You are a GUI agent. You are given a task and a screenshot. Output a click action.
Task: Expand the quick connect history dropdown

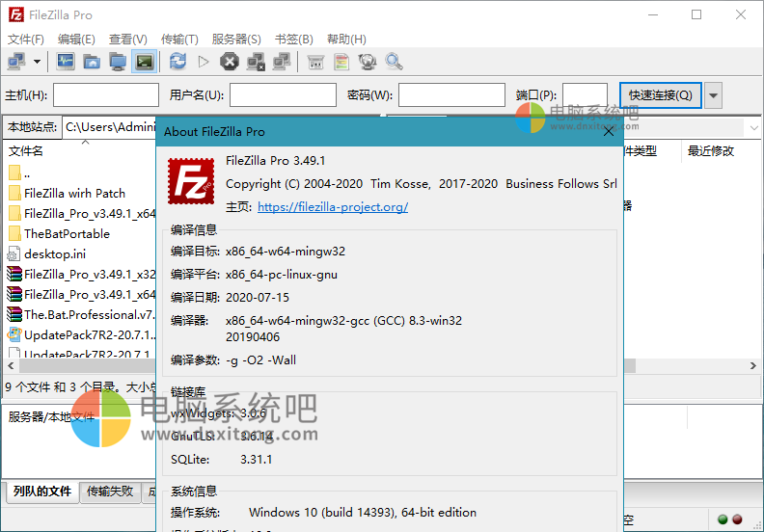point(713,94)
